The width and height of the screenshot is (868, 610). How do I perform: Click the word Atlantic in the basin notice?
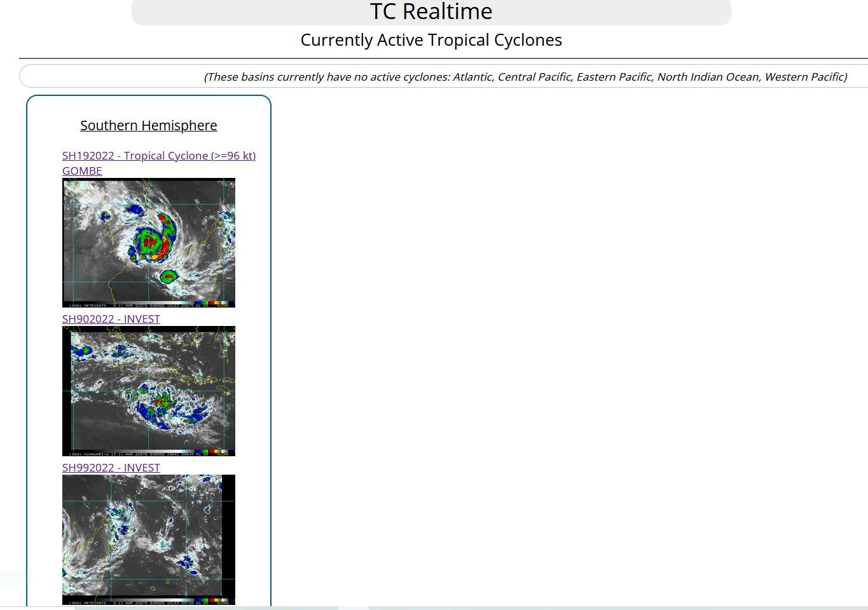[x=472, y=77]
